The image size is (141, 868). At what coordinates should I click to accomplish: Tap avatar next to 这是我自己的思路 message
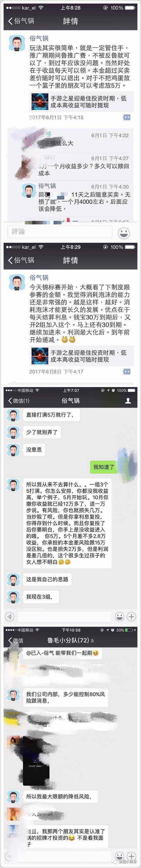[x=13, y=579]
